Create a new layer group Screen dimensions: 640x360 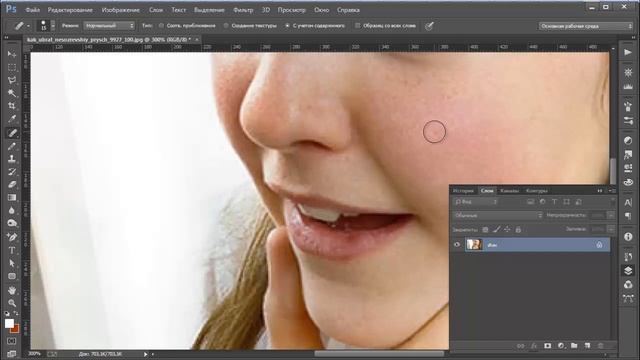coord(574,346)
